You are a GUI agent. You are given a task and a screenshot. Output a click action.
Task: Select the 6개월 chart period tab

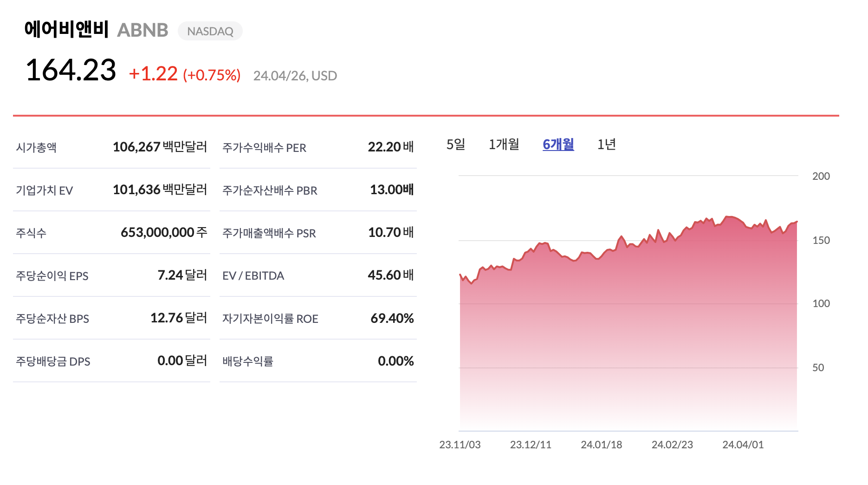[x=558, y=144]
